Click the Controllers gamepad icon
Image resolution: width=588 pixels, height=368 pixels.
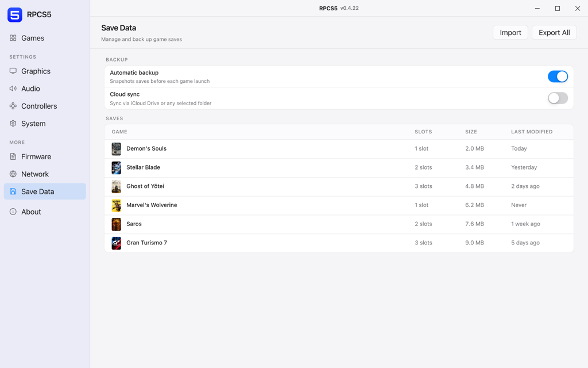click(13, 106)
